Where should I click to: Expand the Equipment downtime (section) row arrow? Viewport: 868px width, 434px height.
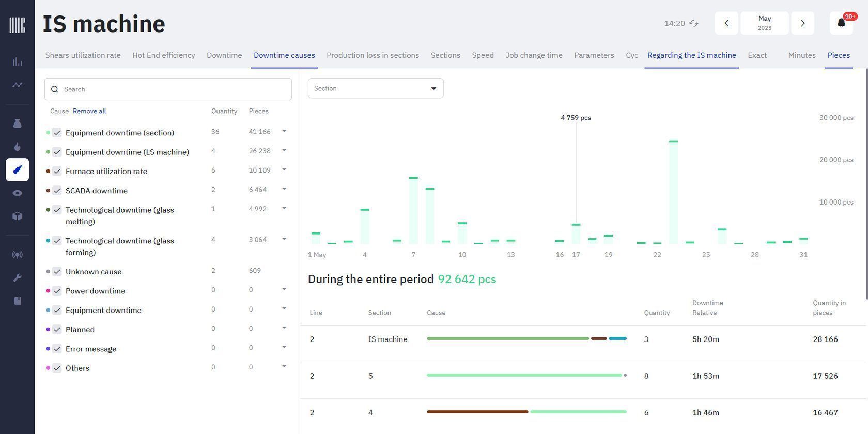[x=284, y=131]
